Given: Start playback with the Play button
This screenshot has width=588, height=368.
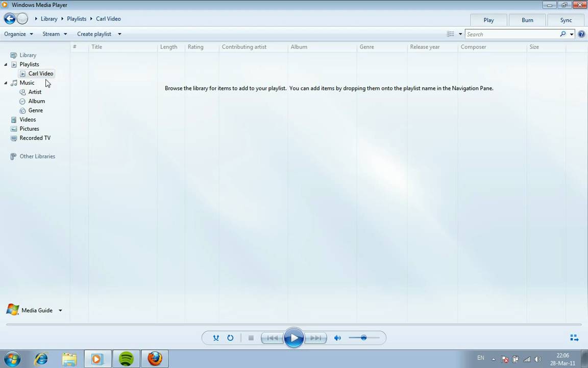Looking at the screenshot, I should (293, 338).
